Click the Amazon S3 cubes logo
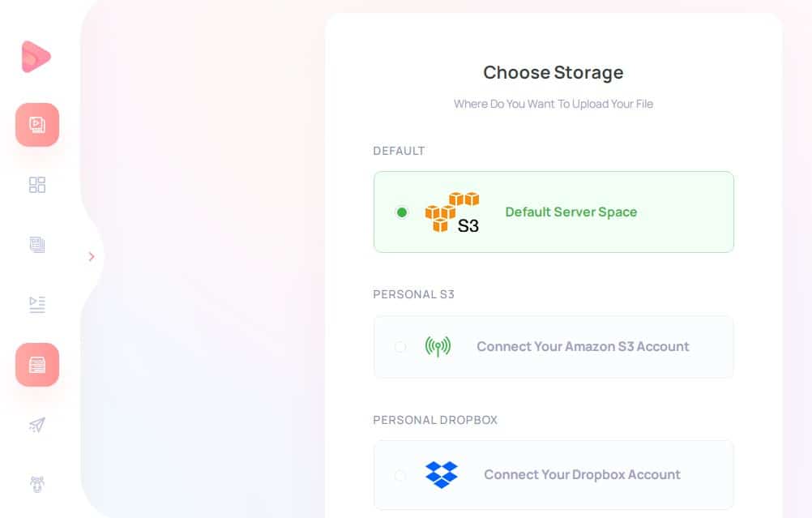Screen dimensions: 812x518 click(x=452, y=212)
